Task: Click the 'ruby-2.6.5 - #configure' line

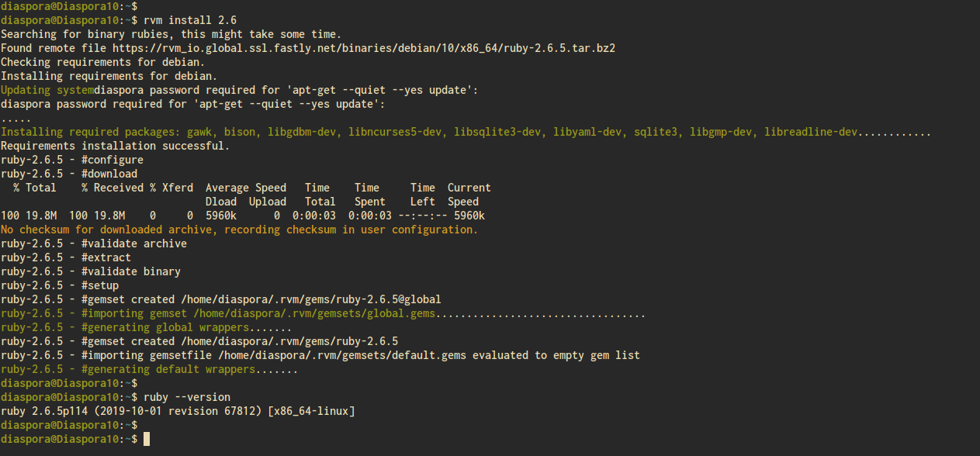Action: (72, 160)
